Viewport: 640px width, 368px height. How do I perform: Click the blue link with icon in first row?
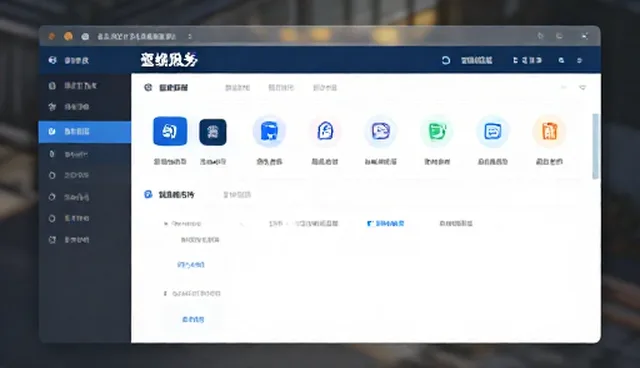point(386,224)
